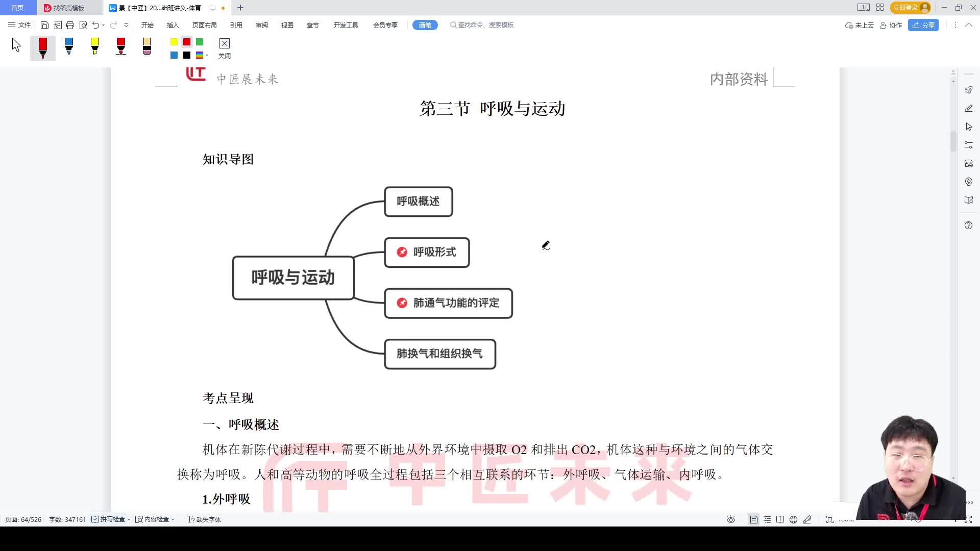Click the annotation pen icon in right sidebar
The image size is (980, 551).
[x=968, y=108]
